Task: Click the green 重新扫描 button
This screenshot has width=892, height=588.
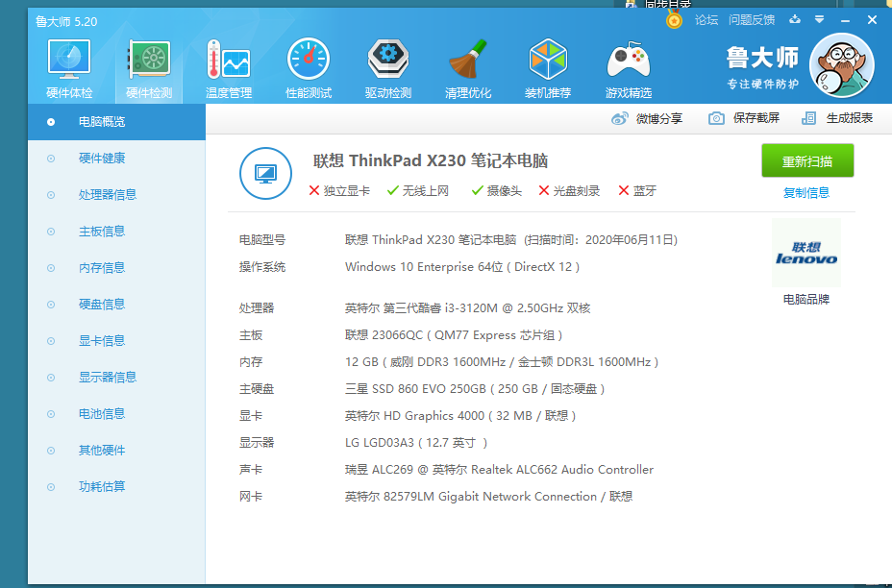Action: (807, 160)
